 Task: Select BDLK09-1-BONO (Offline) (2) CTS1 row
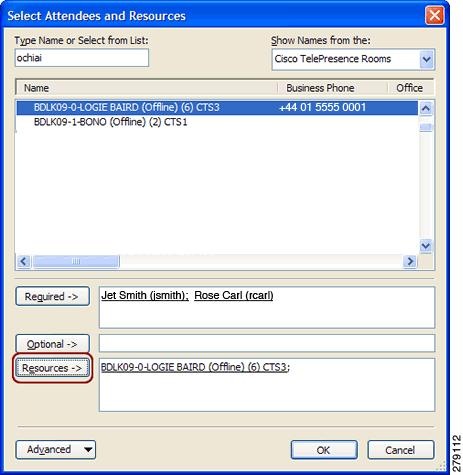(217, 122)
